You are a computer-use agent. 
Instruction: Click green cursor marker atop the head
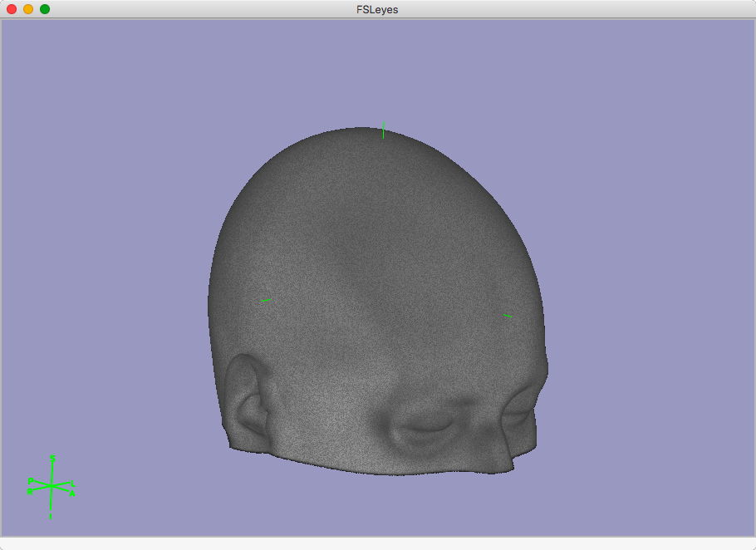[x=383, y=129]
